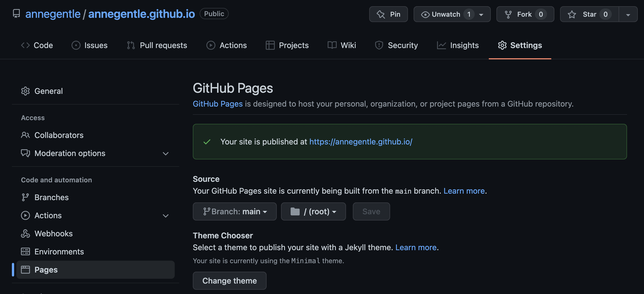Click the repository book icon next to annegentle
Image resolution: width=644 pixels, height=294 pixels.
(x=16, y=13)
